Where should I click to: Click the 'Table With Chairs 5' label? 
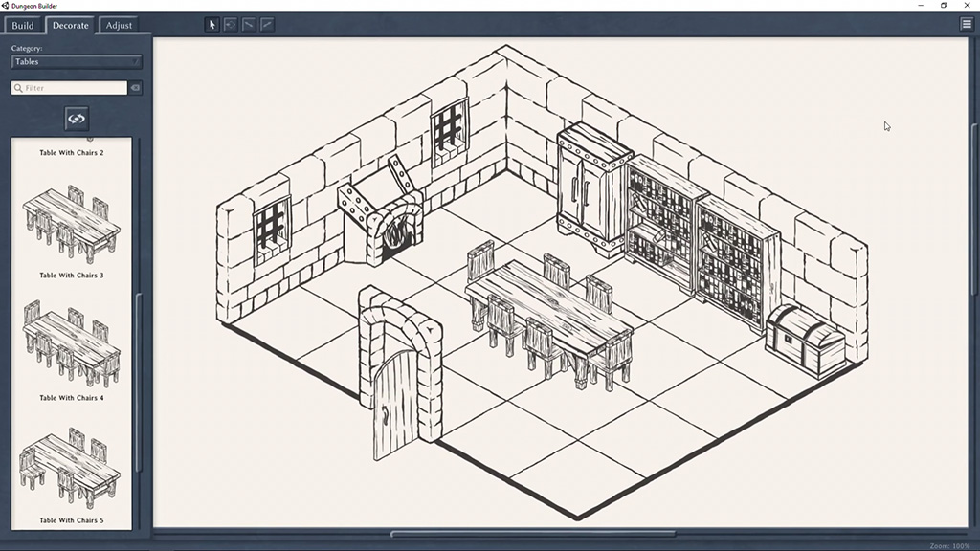71,519
